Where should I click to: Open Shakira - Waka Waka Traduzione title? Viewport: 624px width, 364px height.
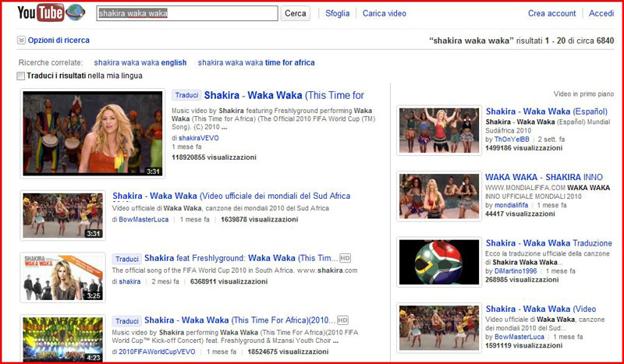tap(549, 243)
